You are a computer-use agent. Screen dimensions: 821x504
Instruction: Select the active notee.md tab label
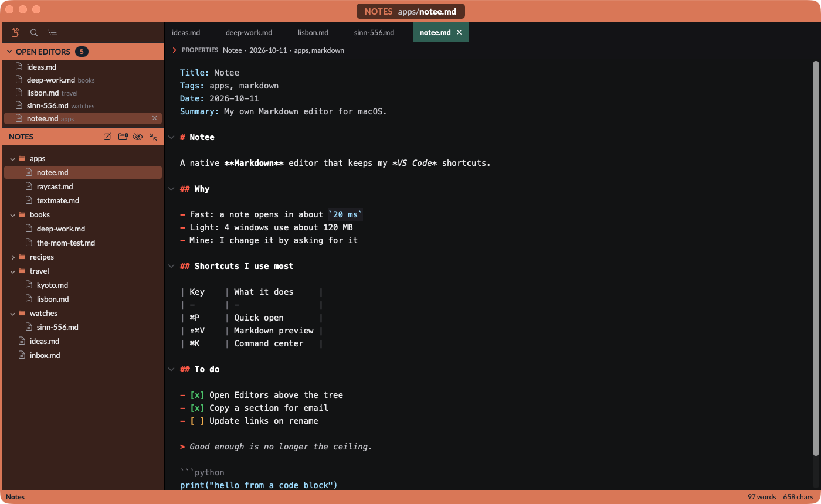435,32
